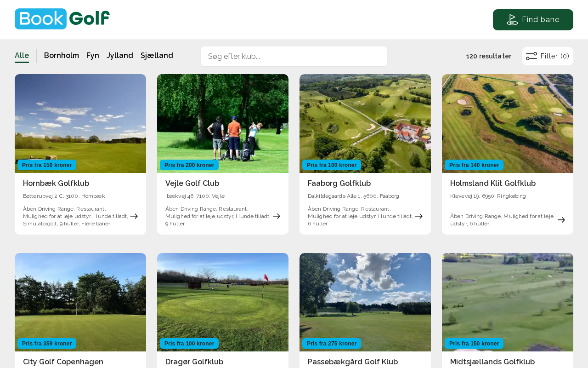Switch to the Bornholm tab
Image resolution: width=588 pixels, height=368 pixels.
tap(62, 56)
